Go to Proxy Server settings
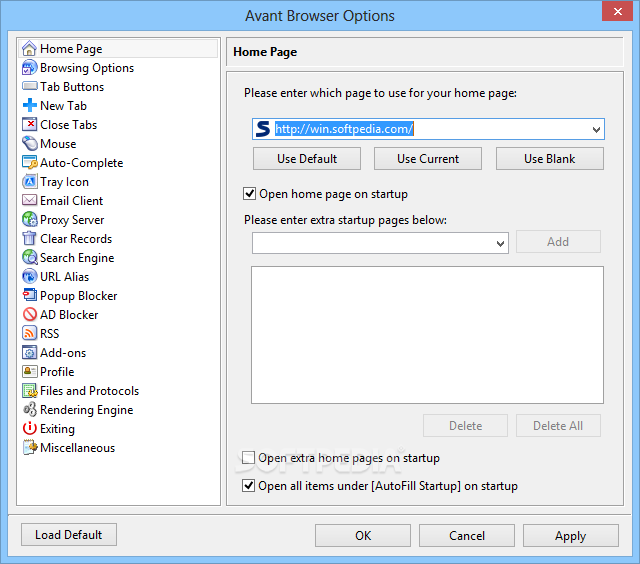The image size is (640, 564). click(72, 220)
